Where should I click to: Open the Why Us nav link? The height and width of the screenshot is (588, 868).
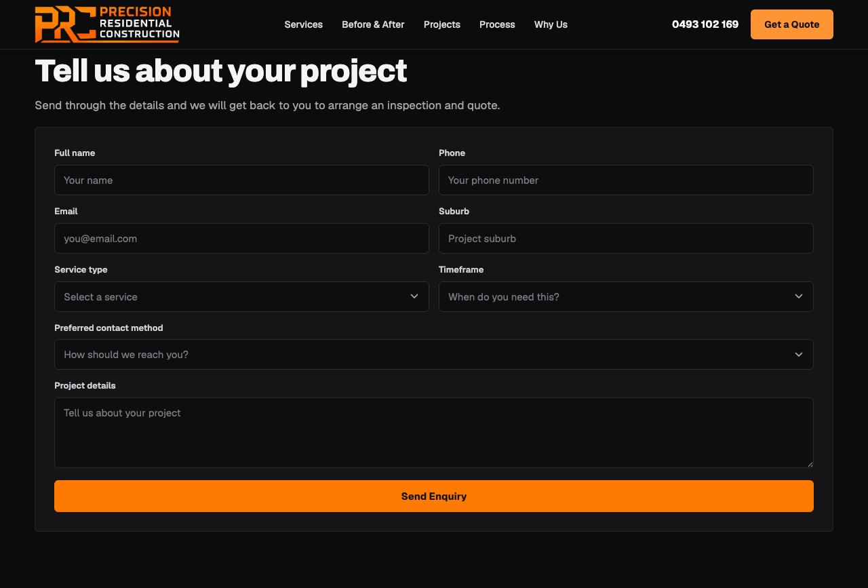tap(551, 24)
